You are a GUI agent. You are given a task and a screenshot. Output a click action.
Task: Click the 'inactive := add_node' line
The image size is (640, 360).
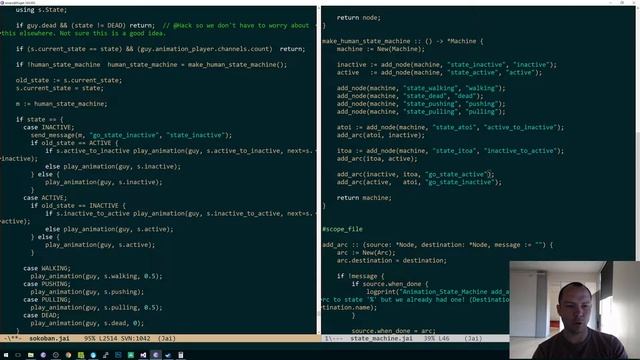447,65
